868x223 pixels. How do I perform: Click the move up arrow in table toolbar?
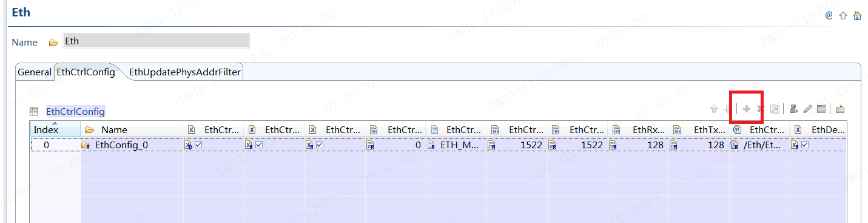(714, 109)
